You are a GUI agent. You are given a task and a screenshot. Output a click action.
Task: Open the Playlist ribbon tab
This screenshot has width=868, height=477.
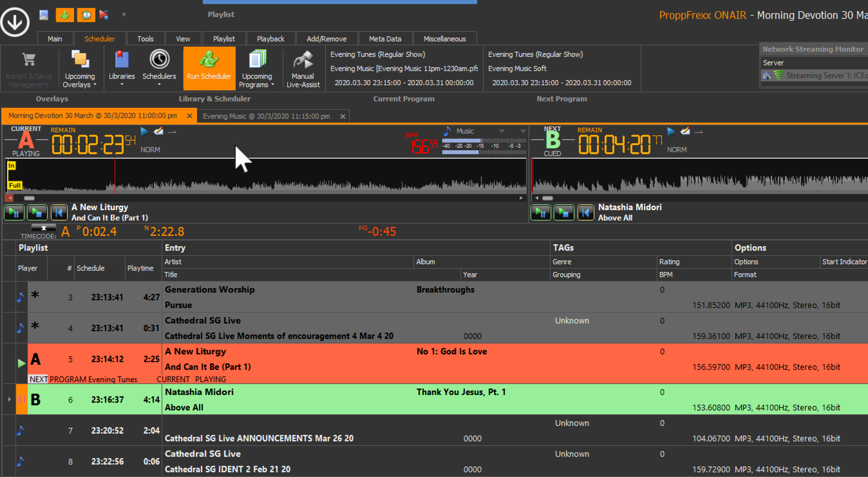pyautogui.click(x=224, y=39)
